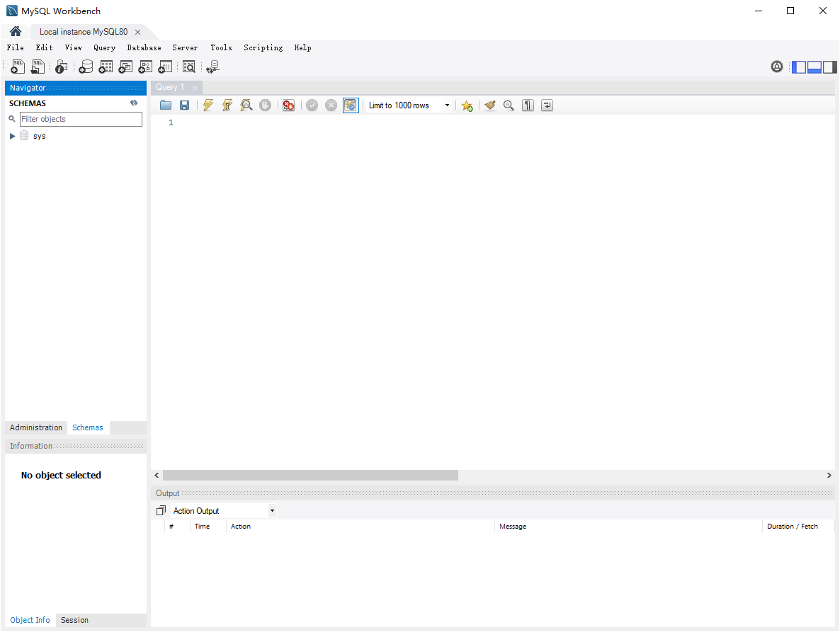Expand the sys schema node
Screen dimensions: 840x632
tap(12, 136)
